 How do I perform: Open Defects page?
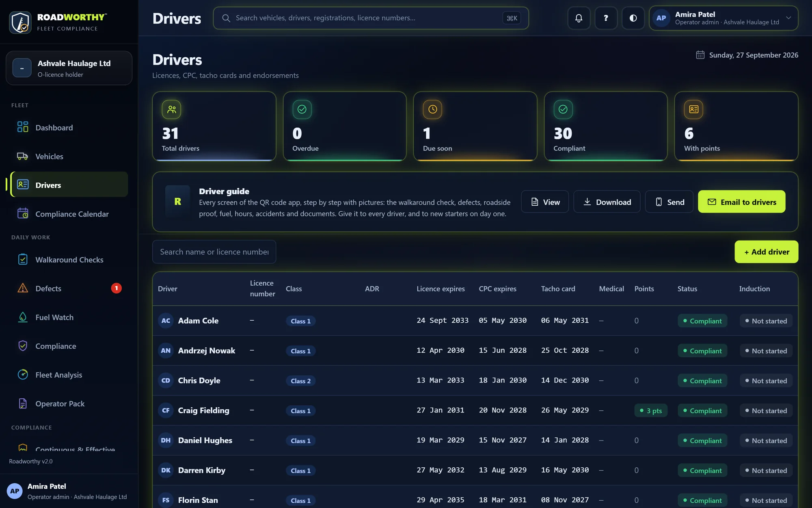tap(69, 289)
